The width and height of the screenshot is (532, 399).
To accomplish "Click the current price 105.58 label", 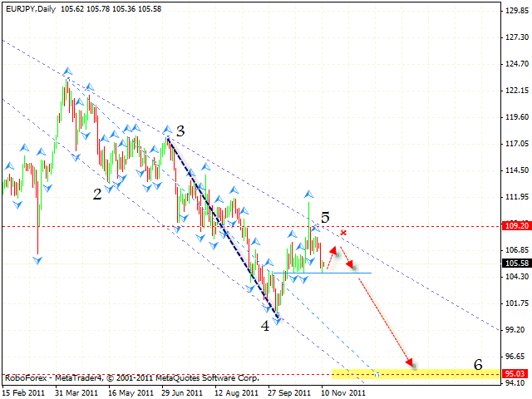I will tap(515, 264).
